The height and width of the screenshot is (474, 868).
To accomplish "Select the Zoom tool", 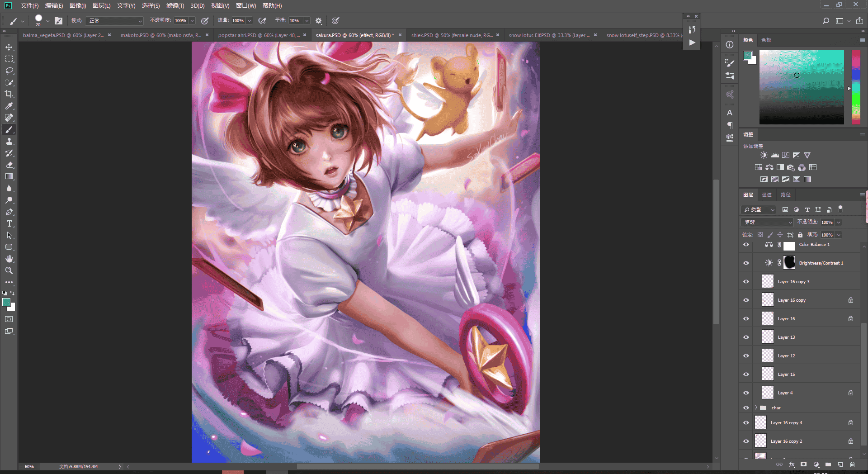I will 9,270.
